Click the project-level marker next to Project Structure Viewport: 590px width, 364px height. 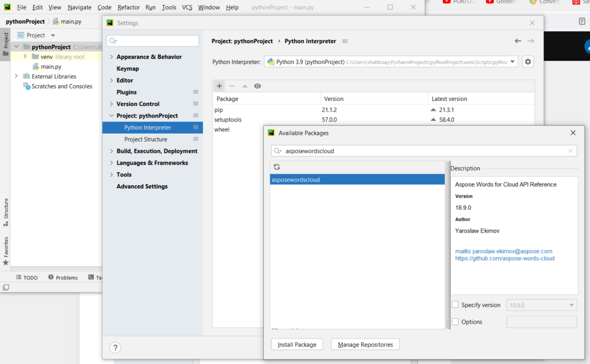pos(196,139)
